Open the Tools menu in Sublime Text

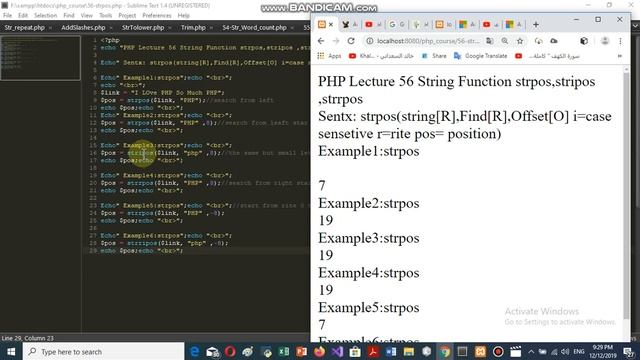tap(105, 16)
